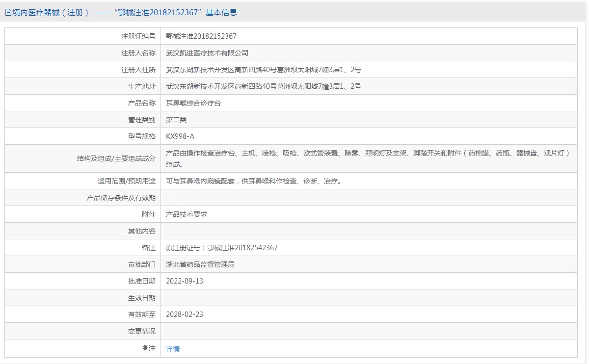
Task: Click the 产品名称 label
Action: coord(142,103)
